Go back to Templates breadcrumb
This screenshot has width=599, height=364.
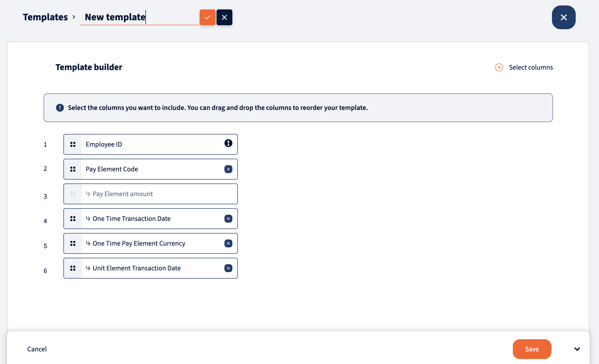[x=45, y=17]
